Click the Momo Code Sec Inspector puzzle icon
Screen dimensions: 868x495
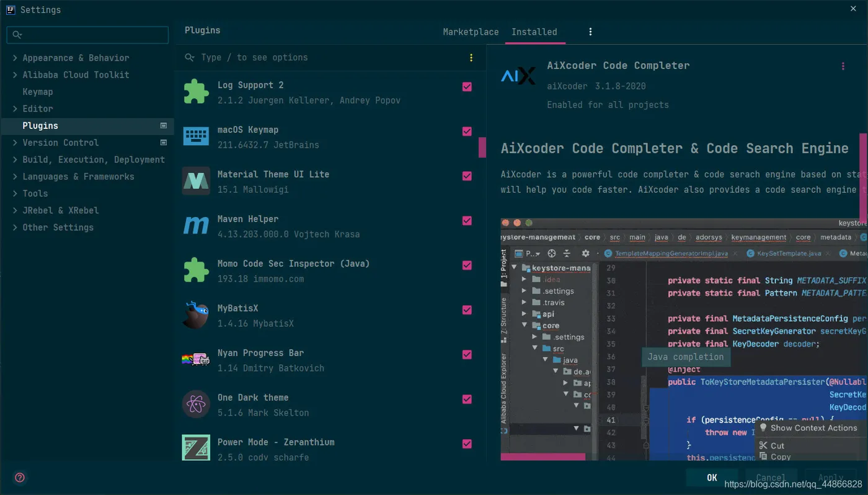click(196, 270)
